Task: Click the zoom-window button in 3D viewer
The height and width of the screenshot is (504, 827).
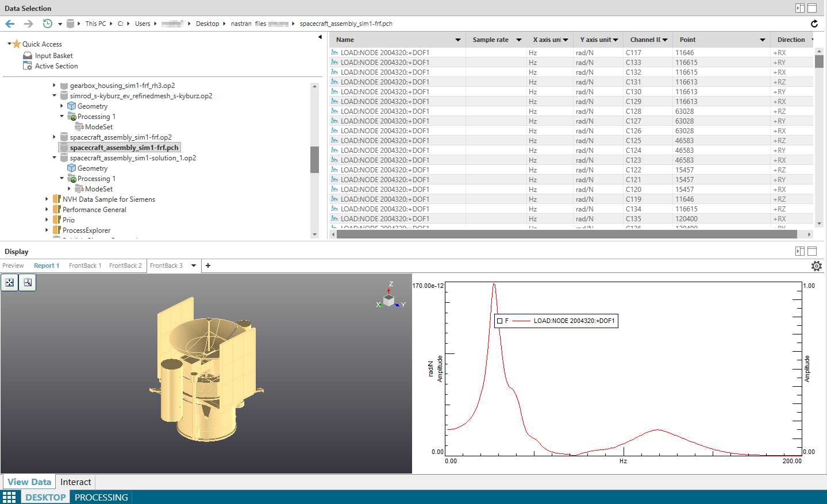Action: pyautogui.click(x=28, y=282)
